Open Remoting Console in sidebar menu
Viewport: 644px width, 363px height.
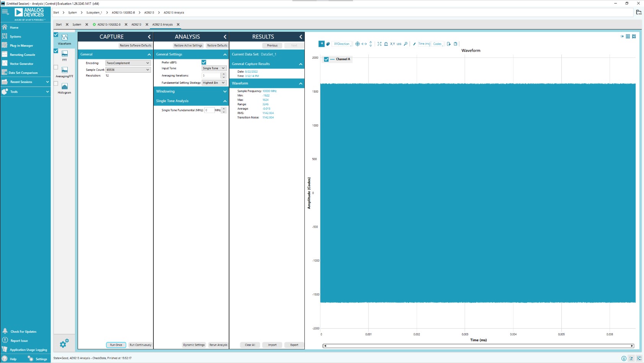point(22,55)
